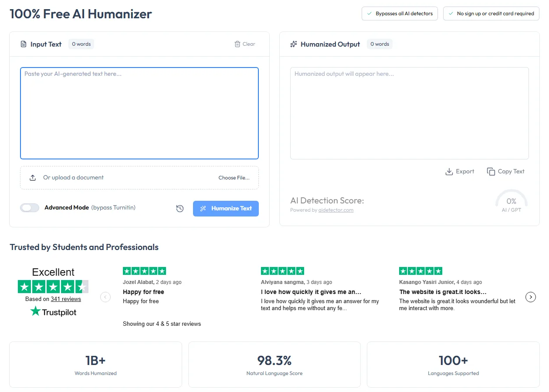Go to previous review arrow
This screenshot has height=392, width=549.
pyautogui.click(x=105, y=297)
